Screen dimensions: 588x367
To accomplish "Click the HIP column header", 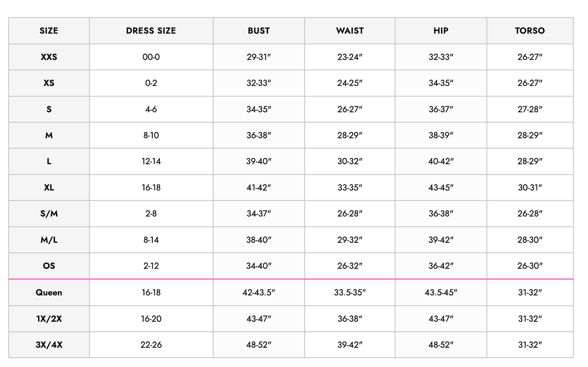I will (x=441, y=30).
